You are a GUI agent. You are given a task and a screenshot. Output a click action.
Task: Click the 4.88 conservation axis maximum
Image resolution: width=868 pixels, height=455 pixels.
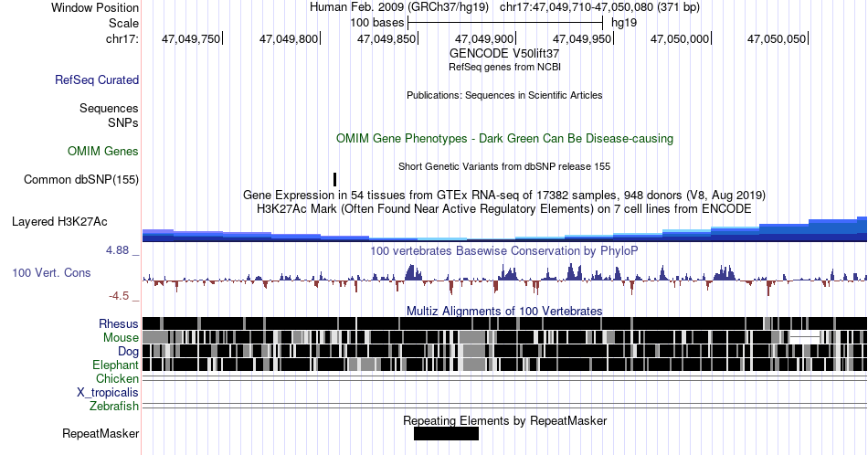(x=117, y=250)
